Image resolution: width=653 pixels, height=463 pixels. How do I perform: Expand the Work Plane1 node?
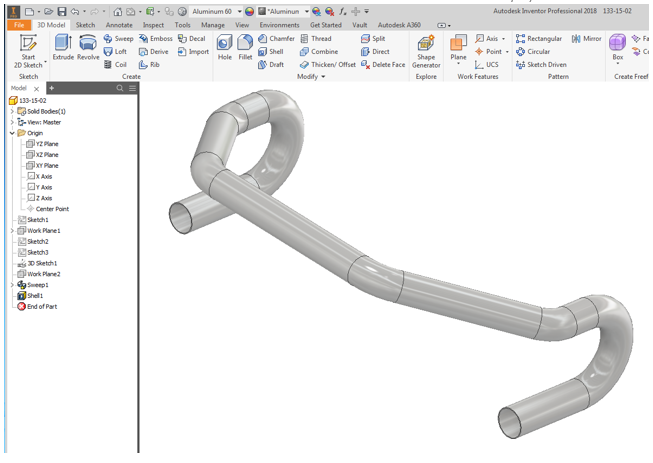pos(12,231)
